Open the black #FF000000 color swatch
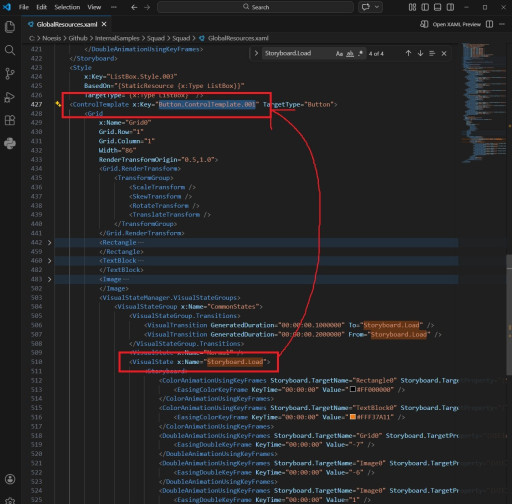The image size is (512, 504). click(x=353, y=389)
